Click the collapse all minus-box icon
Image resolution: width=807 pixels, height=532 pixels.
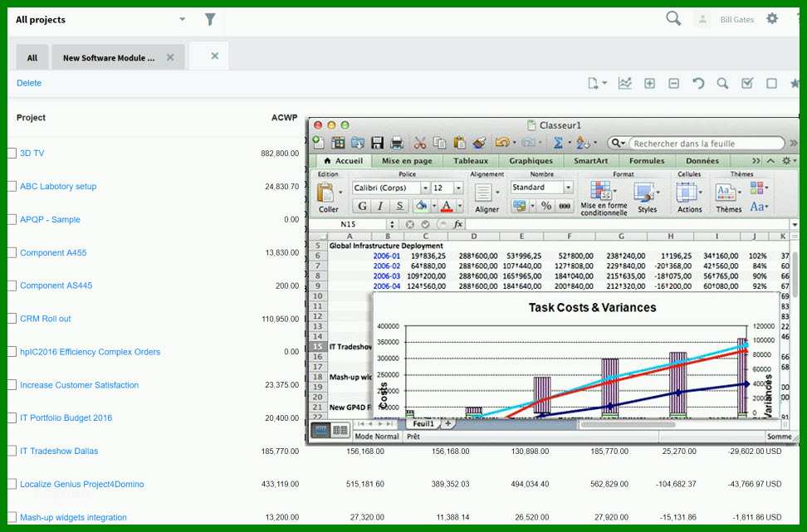(x=673, y=83)
